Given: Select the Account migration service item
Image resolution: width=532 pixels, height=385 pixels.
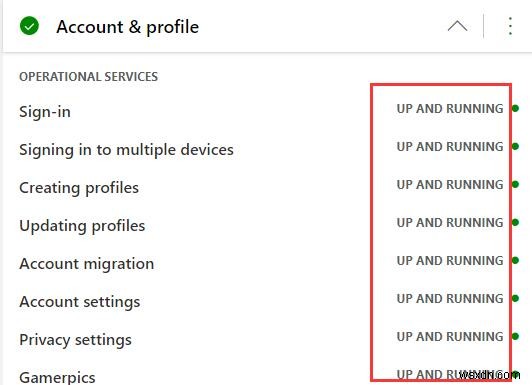Looking at the screenshot, I should click(x=87, y=264).
